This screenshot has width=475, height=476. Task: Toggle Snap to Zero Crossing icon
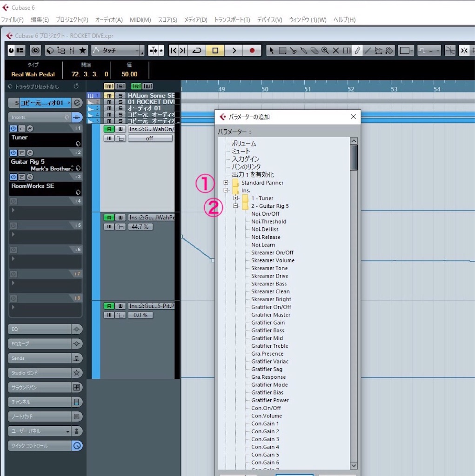pos(450,50)
